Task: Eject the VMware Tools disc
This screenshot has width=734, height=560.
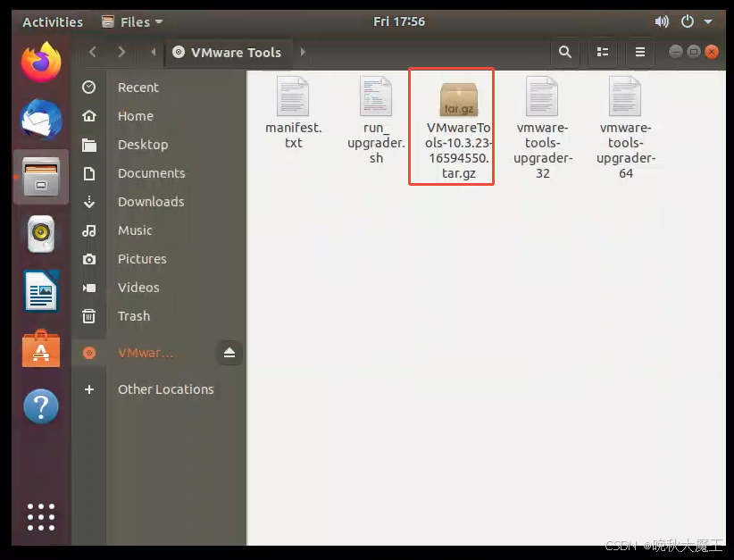Action: (x=229, y=353)
